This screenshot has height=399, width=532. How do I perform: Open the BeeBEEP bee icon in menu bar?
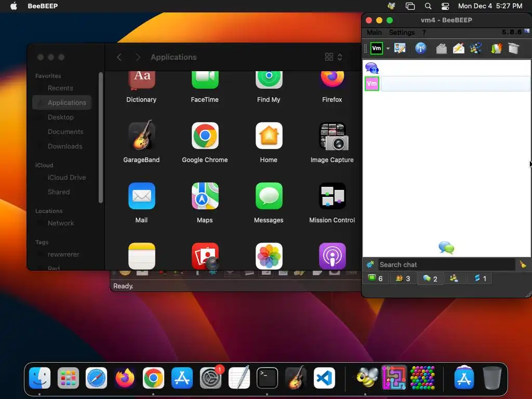[x=391, y=6]
